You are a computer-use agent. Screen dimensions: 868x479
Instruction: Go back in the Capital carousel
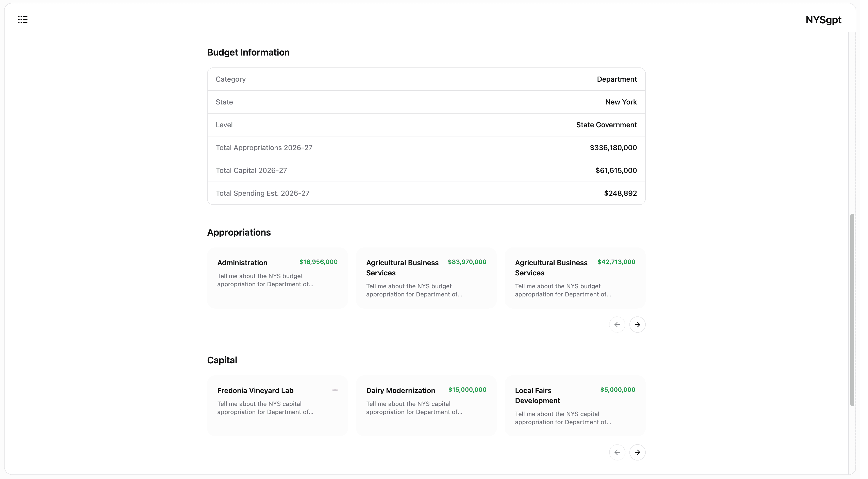coord(617,452)
